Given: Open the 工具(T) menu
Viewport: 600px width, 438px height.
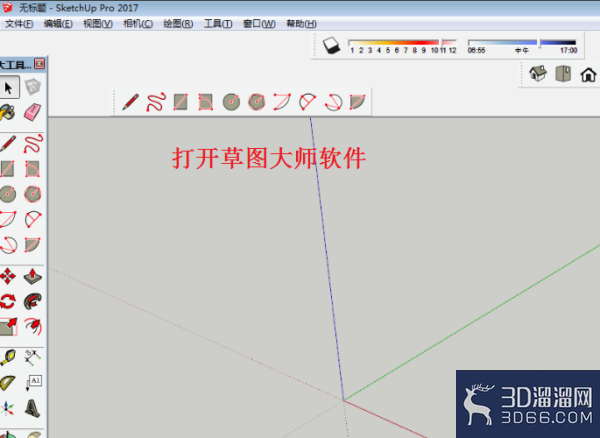Looking at the screenshot, I should 218,24.
